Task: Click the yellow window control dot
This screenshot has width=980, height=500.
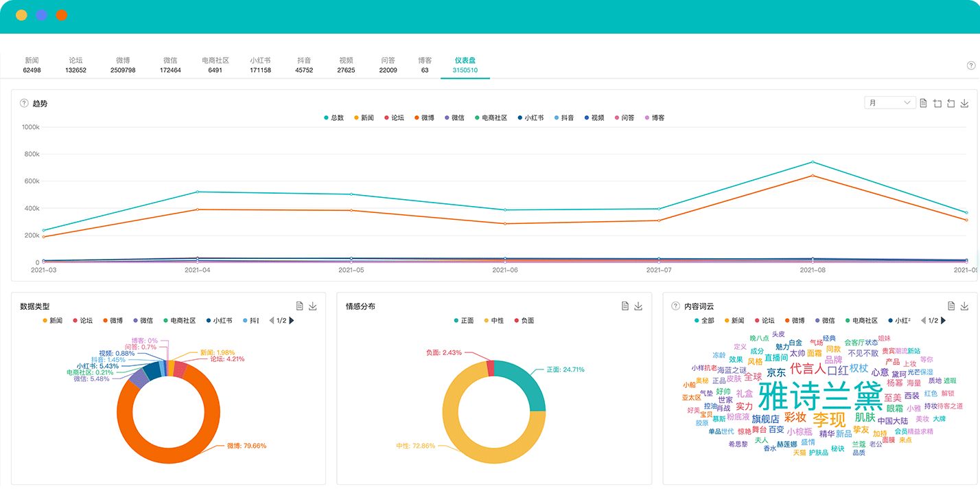Action: click(x=21, y=14)
